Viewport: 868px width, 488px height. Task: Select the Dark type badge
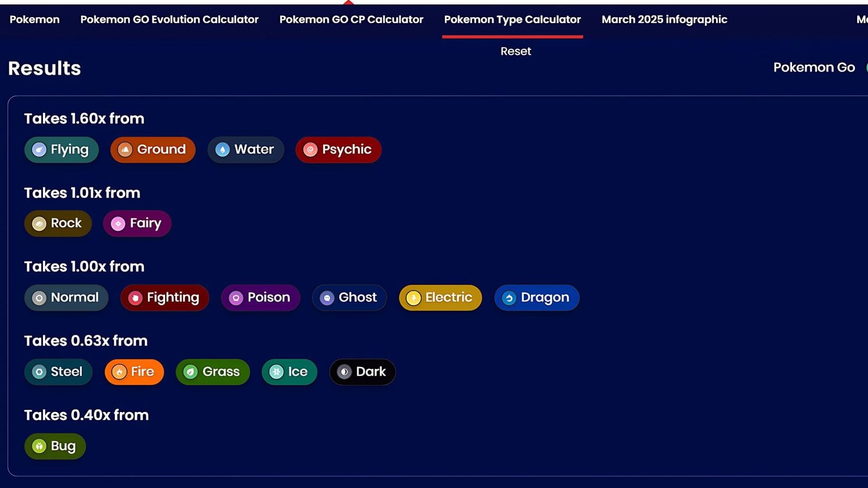[362, 372]
